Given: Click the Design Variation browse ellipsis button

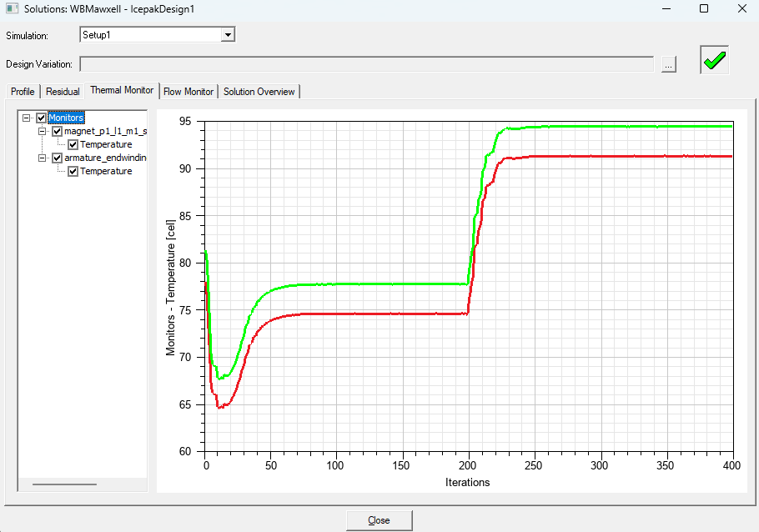Looking at the screenshot, I should 668,64.
